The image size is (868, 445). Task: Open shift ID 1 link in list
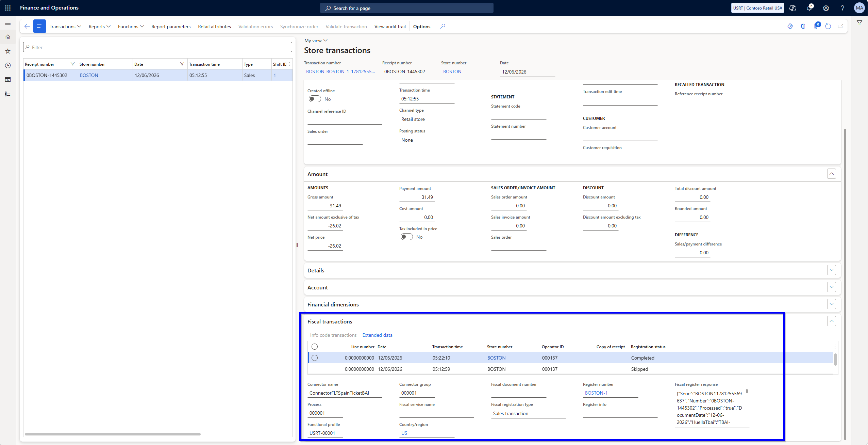(274, 75)
